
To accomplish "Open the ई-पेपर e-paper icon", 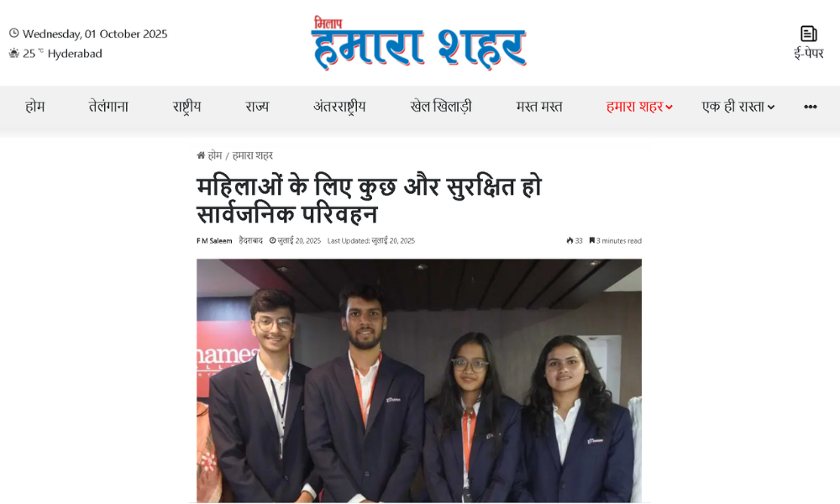I will 808,34.
